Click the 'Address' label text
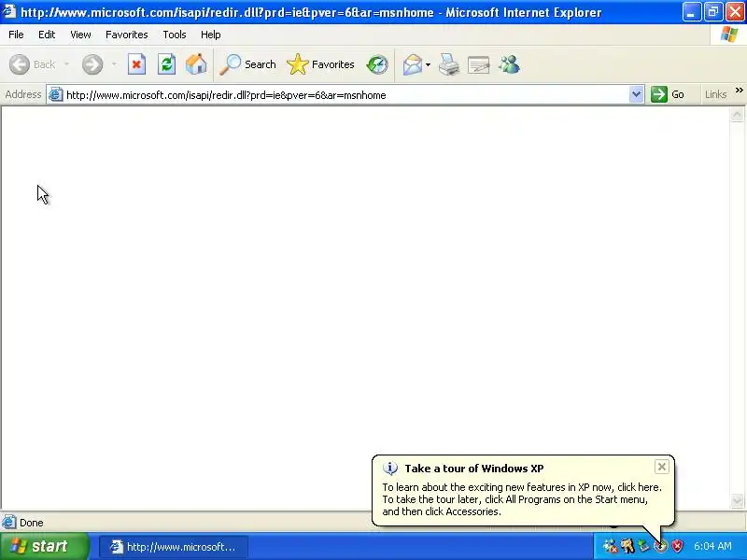Viewport: 747px width, 560px height. 22,95
